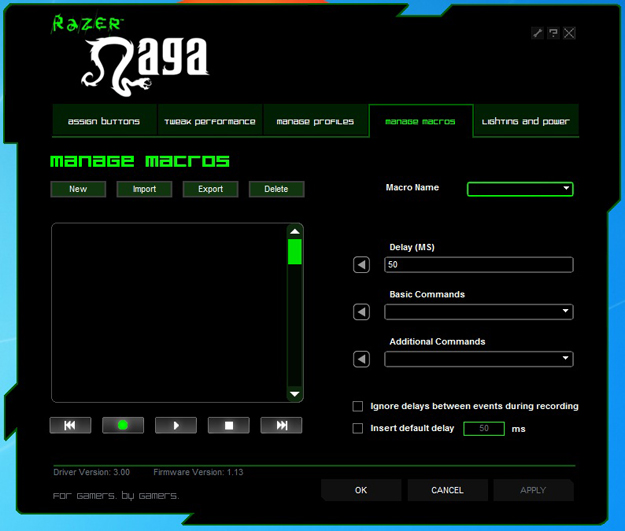The image size is (625, 531).
Task: Check the Insert default delay option
Action: pyautogui.click(x=358, y=429)
